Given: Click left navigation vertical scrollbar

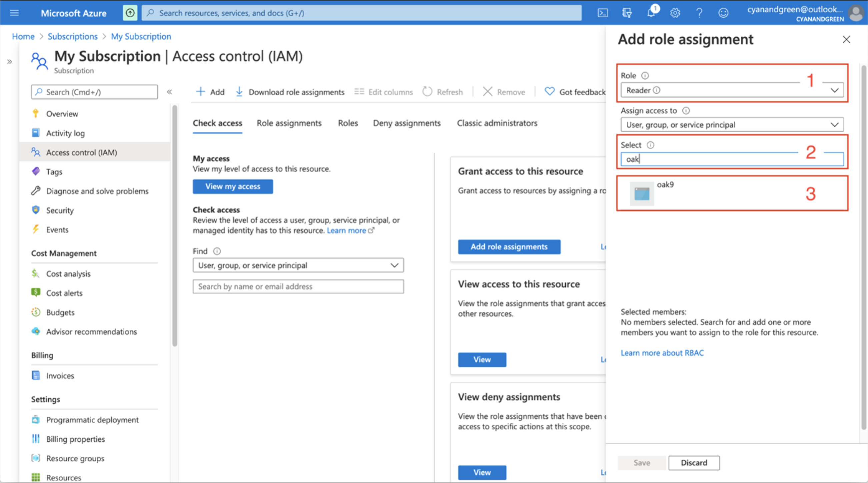Looking at the screenshot, I should click(175, 226).
